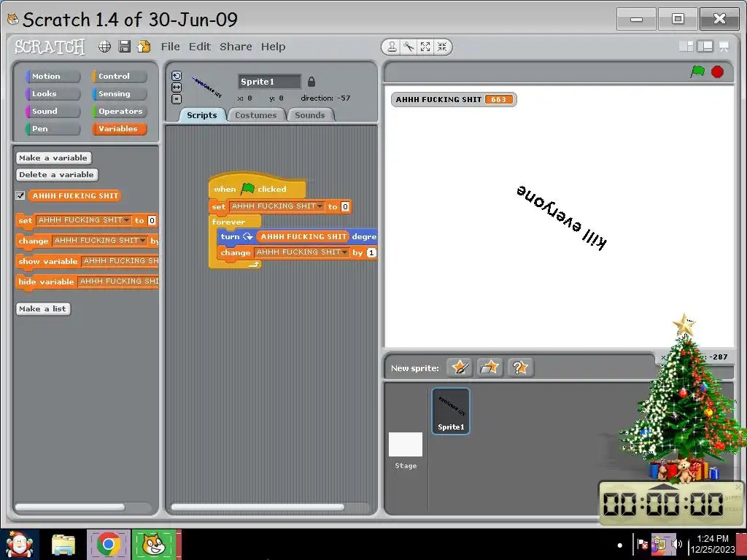Click Delete a variable button
The width and height of the screenshot is (747, 560).
[x=57, y=175]
